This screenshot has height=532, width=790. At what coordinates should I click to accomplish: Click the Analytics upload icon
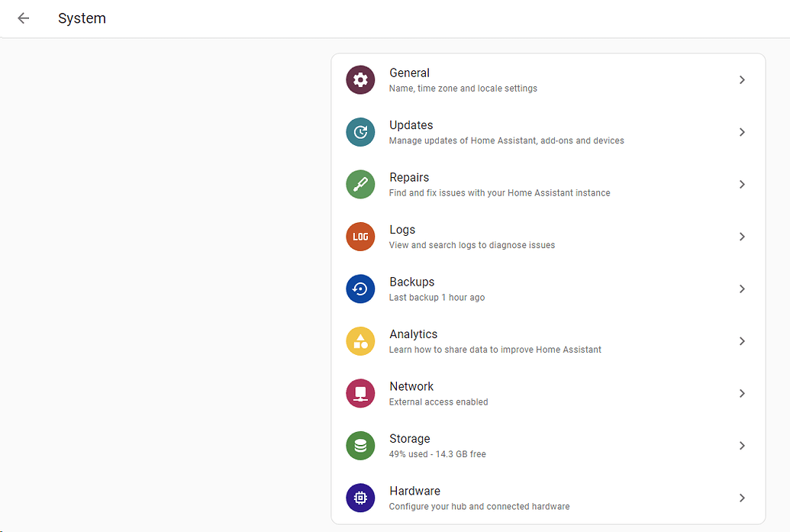[x=360, y=341]
